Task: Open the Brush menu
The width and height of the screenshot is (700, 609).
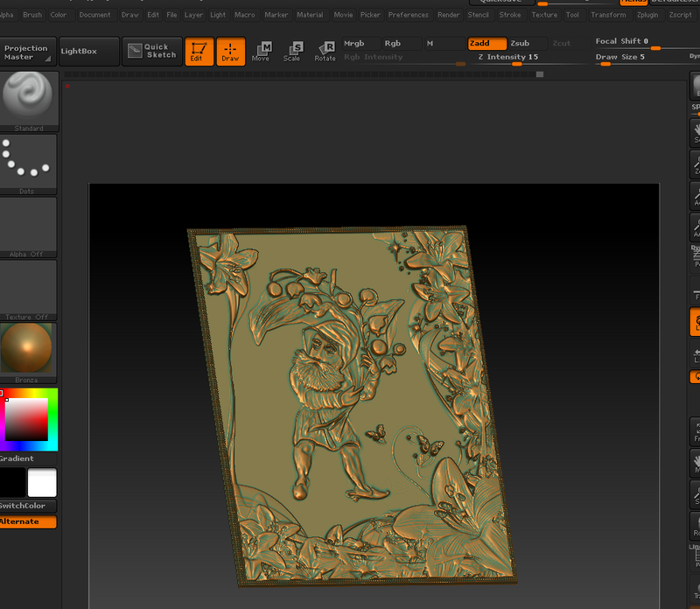Action: click(32, 15)
